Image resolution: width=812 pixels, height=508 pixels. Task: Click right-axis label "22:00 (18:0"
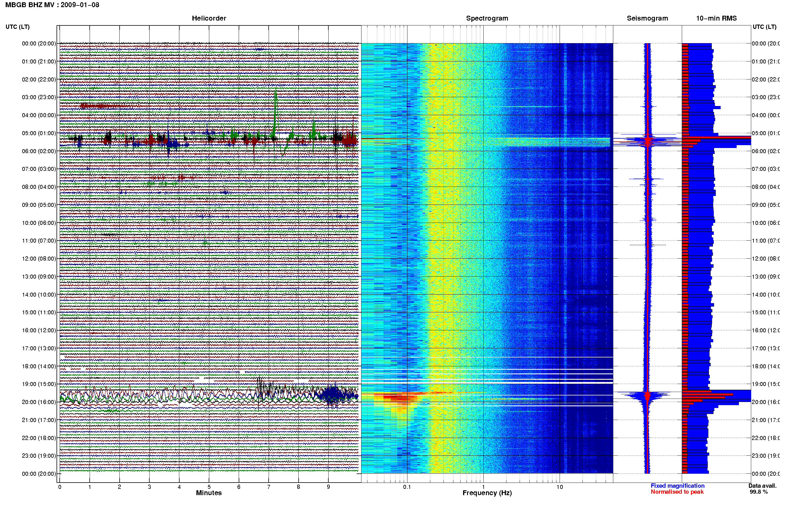point(766,438)
